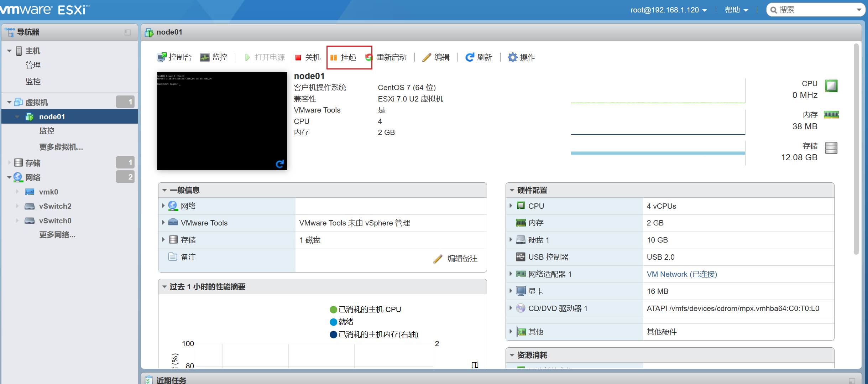Click 更多网络... link
The image size is (868, 384).
(57, 235)
